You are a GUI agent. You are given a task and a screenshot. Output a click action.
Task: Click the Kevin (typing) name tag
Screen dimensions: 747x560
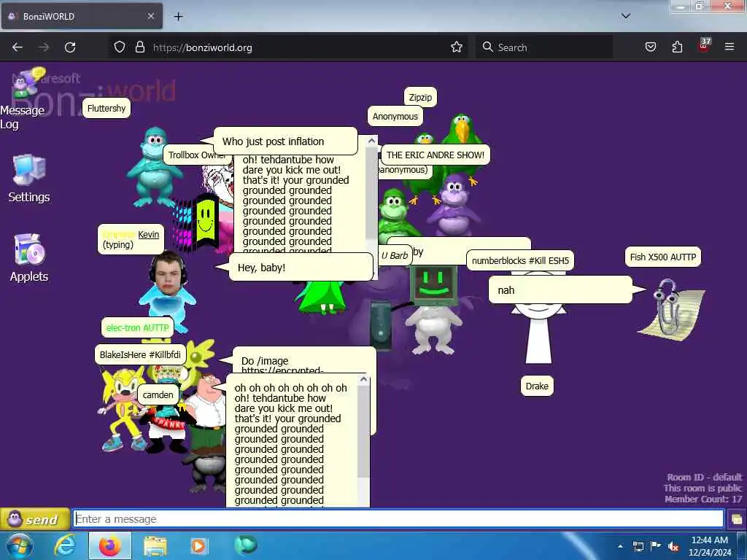[x=131, y=239]
